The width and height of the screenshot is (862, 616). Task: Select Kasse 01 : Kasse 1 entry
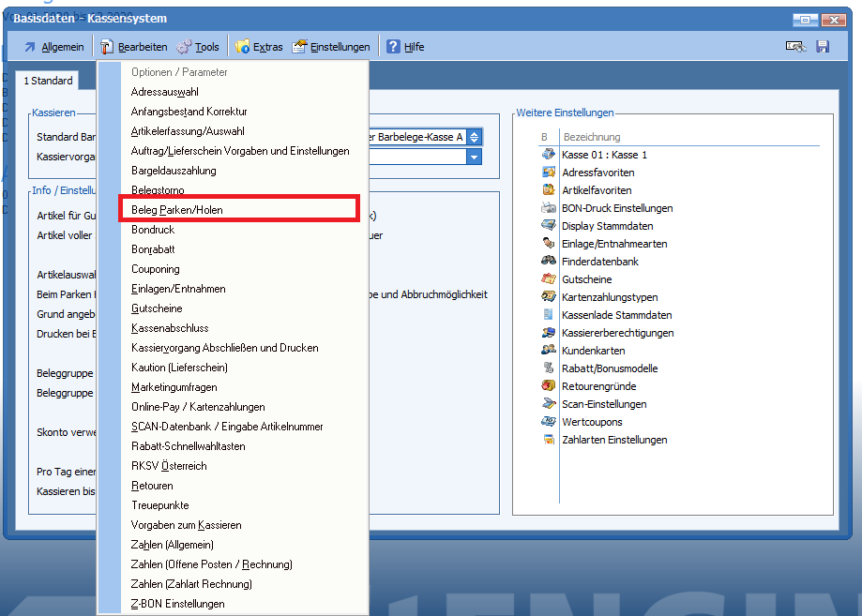click(604, 155)
